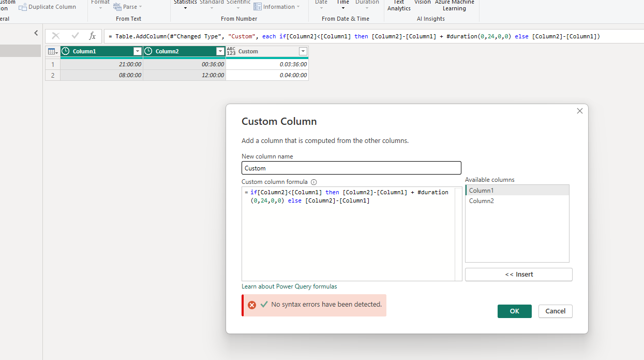This screenshot has height=360, width=644.
Task: Click Text Analytics in AI Insights
Action: click(x=399, y=5)
